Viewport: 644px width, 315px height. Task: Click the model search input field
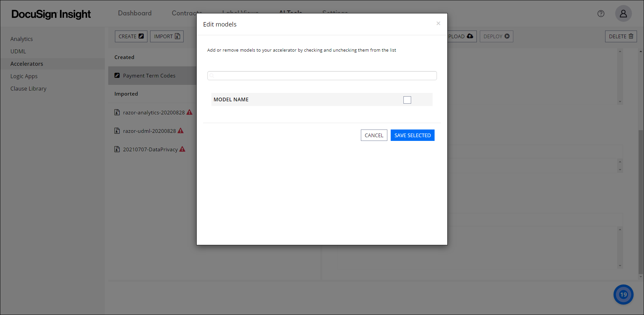(x=322, y=76)
